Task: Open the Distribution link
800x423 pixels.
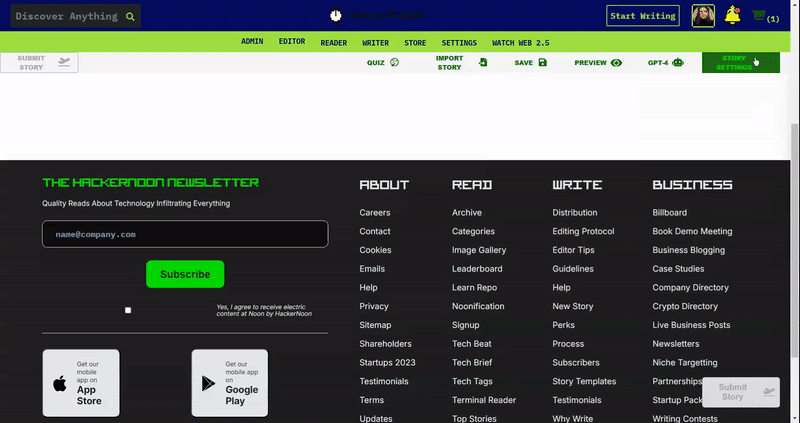Action: [x=574, y=212]
